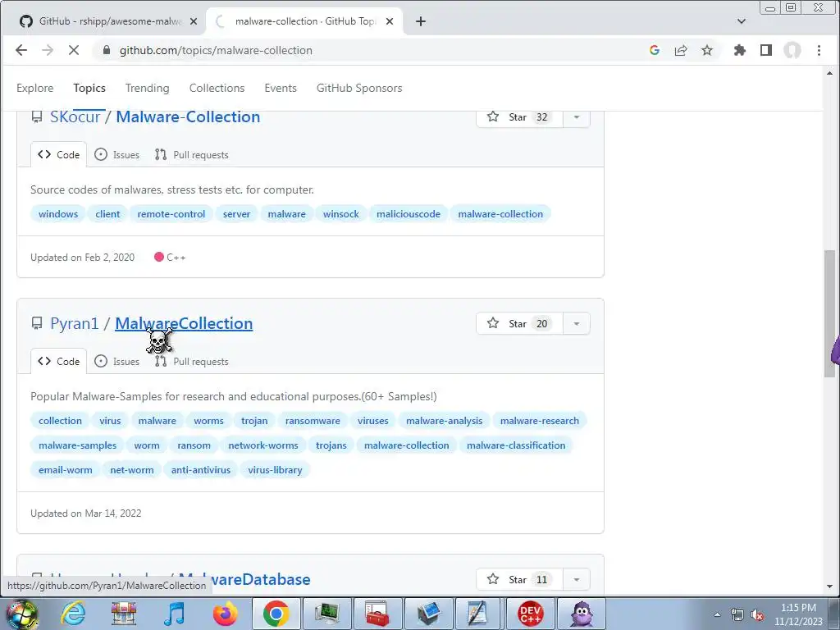Select the winsock topic tag

click(x=341, y=214)
